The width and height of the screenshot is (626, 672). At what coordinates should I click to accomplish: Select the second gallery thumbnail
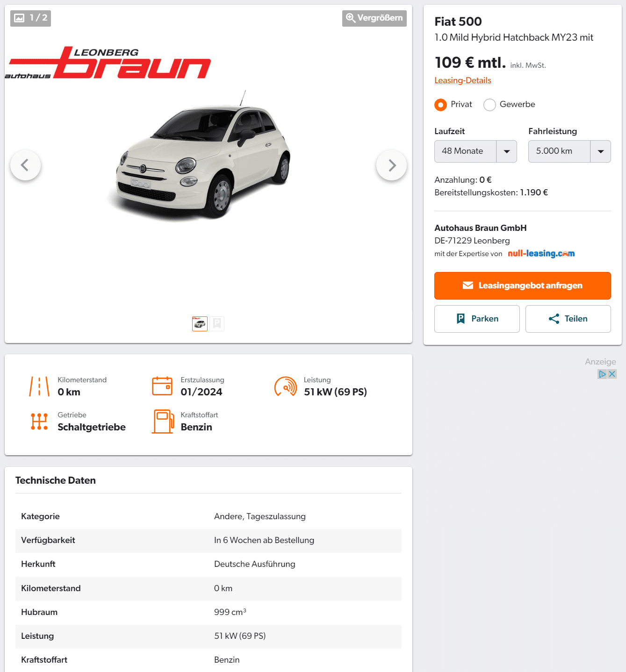coord(217,324)
